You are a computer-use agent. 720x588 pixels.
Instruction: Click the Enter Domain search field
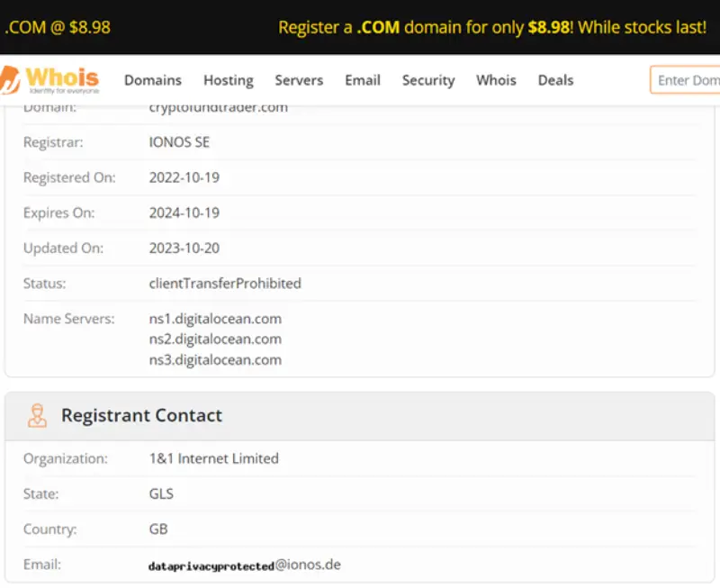point(688,80)
